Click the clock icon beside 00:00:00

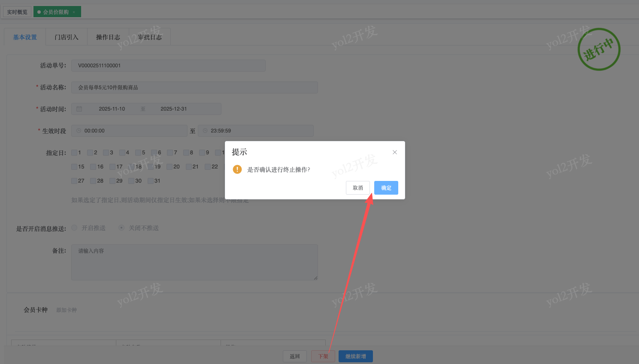(79, 131)
